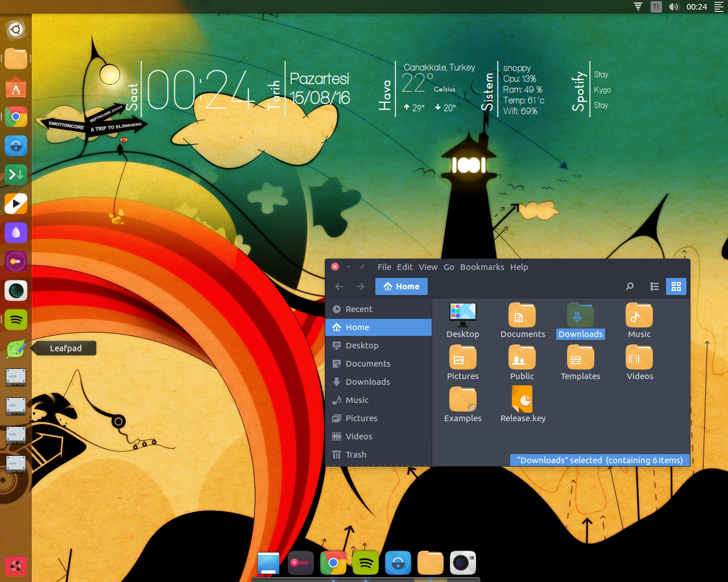Select Pictures in the sidebar

point(379,418)
